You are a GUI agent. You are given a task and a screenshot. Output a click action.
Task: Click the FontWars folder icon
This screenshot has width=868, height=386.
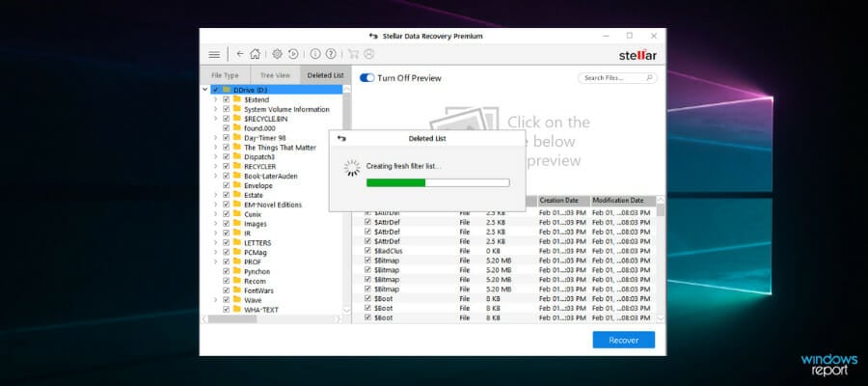pyautogui.click(x=237, y=290)
